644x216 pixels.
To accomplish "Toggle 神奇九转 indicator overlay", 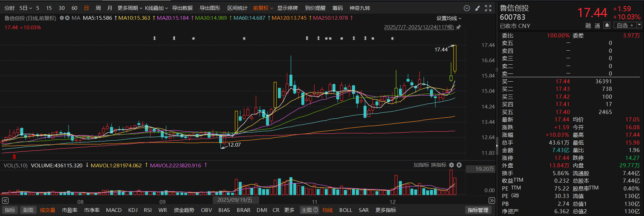I will 359,8.
